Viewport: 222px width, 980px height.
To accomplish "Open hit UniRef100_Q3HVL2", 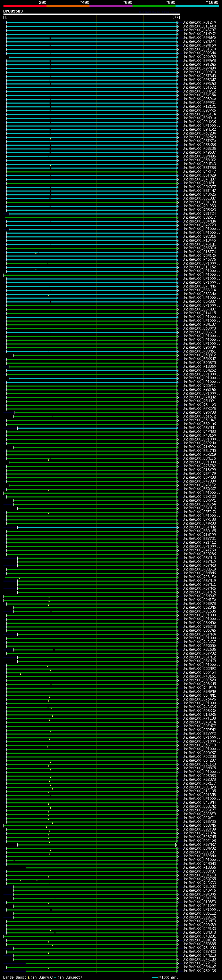I will click(199, 91).
